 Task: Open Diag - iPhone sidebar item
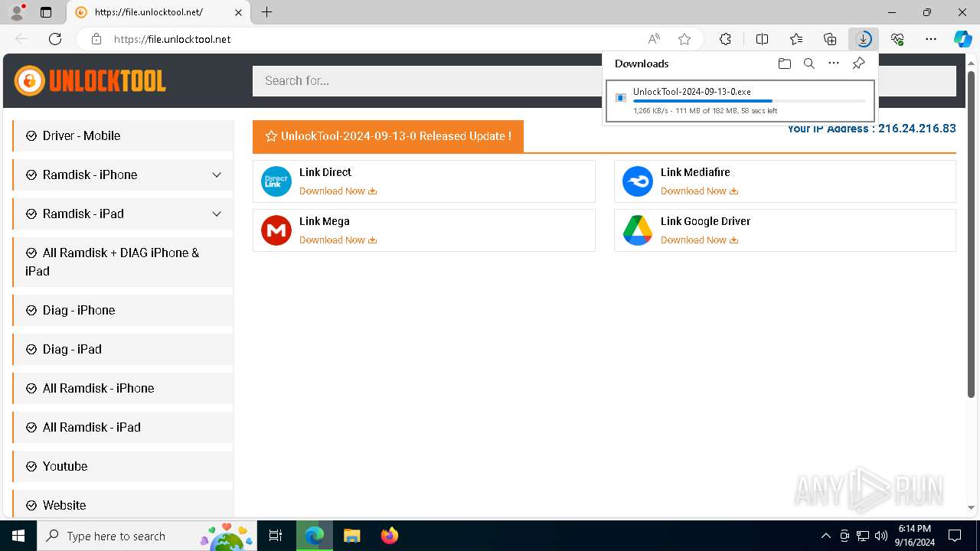(123, 310)
